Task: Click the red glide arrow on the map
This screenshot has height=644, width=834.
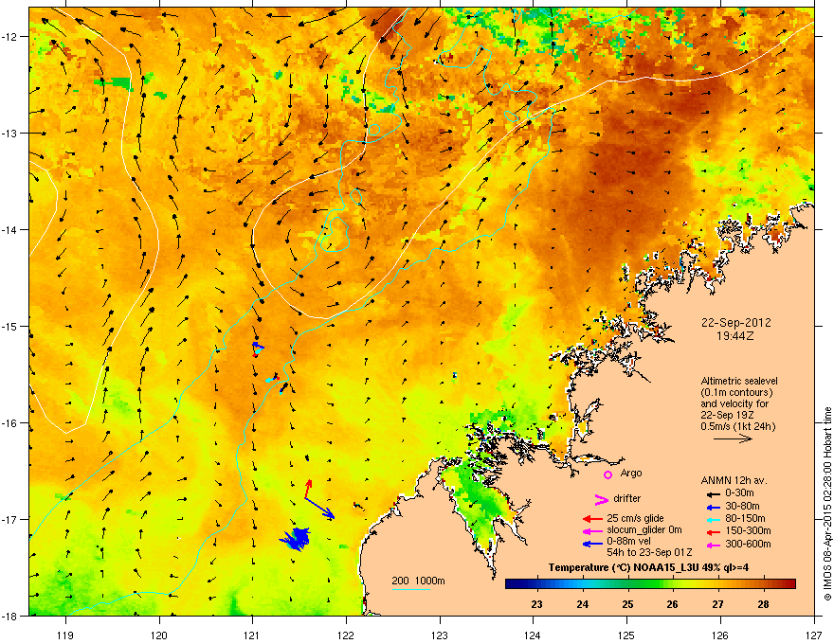Action: coord(307,490)
